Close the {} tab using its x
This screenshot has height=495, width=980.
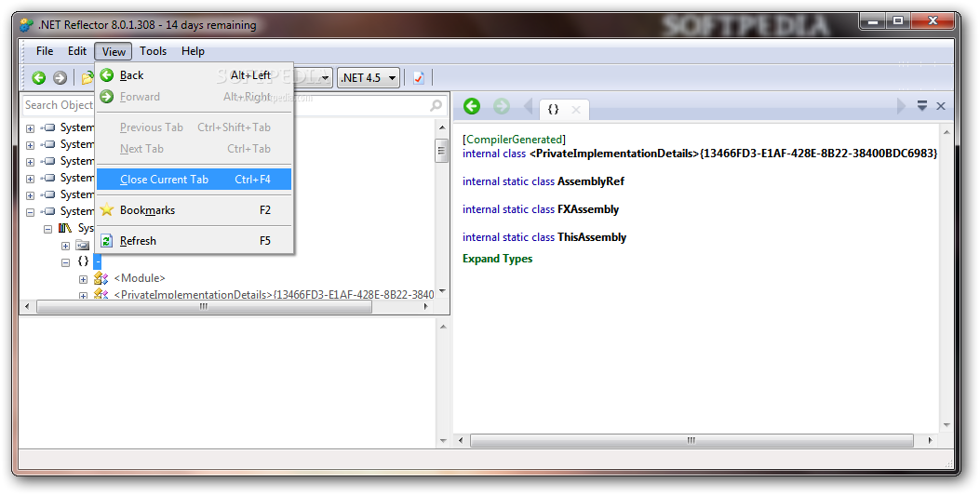[x=576, y=110]
